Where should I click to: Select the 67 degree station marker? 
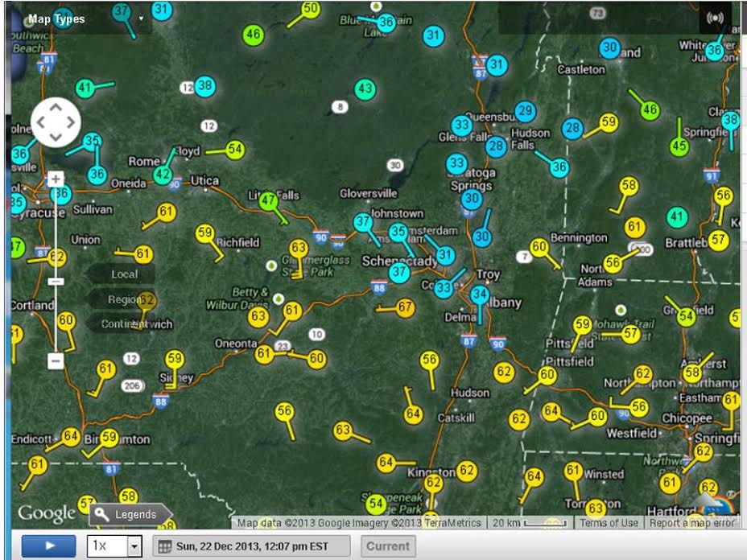click(x=404, y=307)
